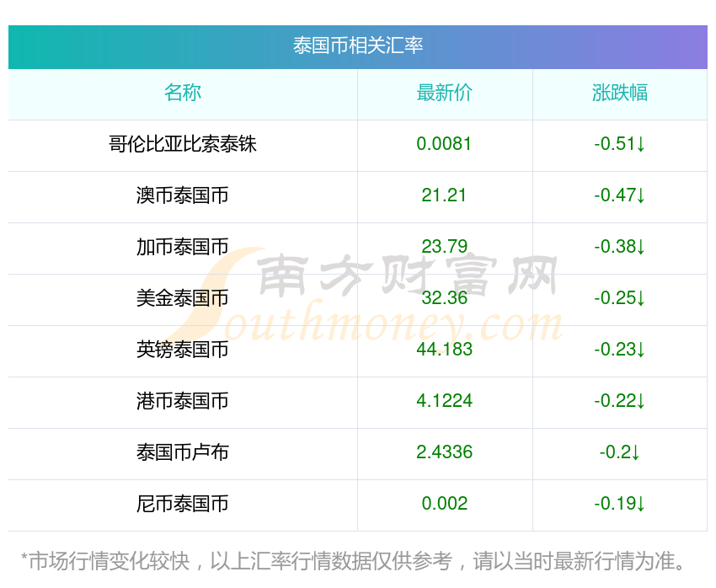Select the 美金泰国币 row name
Screen dimensions: 716x588
tap(183, 298)
